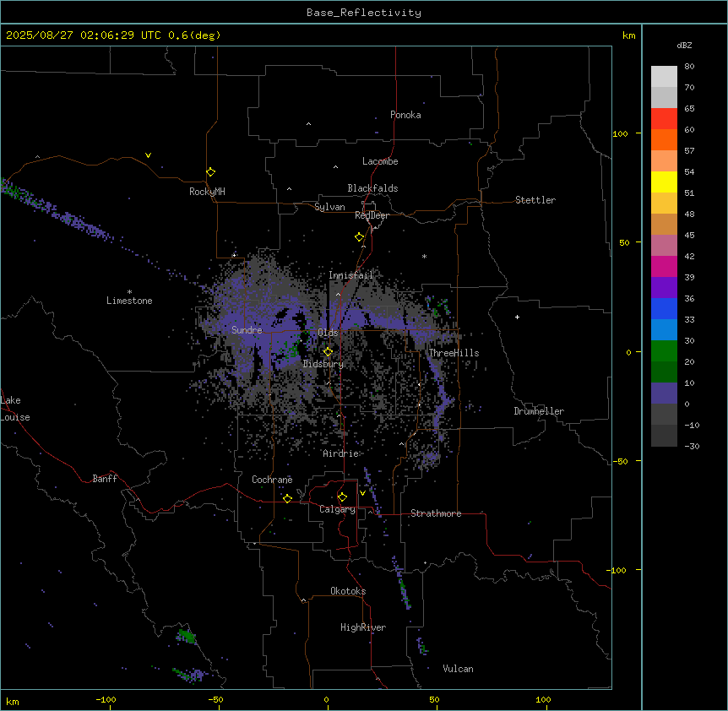This screenshot has width=728, height=711.
Task: Select the bright green 20–30 dBZ swatch
Action: (664, 351)
